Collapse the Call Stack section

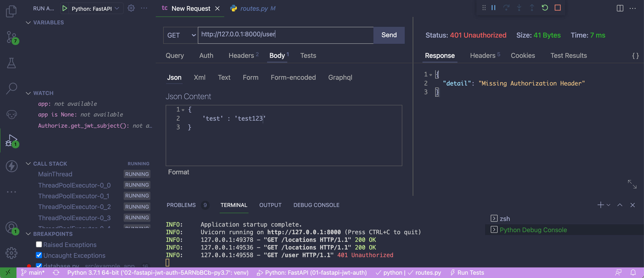(28, 163)
